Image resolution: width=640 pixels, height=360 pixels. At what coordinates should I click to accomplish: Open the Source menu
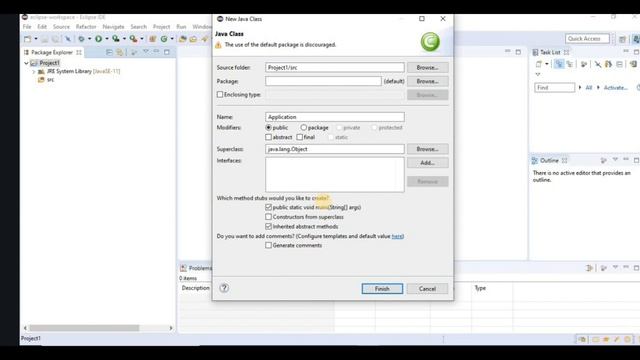[61, 27]
